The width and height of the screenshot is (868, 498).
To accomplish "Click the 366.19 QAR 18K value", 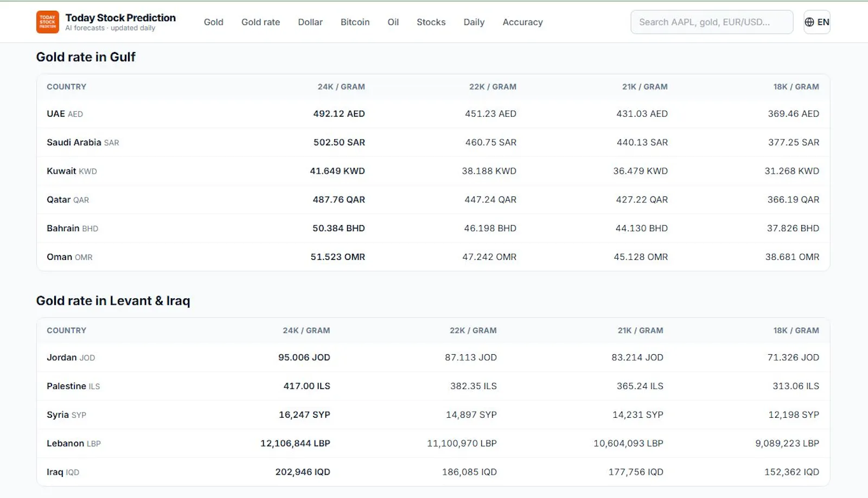I will click(x=793, y=200).
